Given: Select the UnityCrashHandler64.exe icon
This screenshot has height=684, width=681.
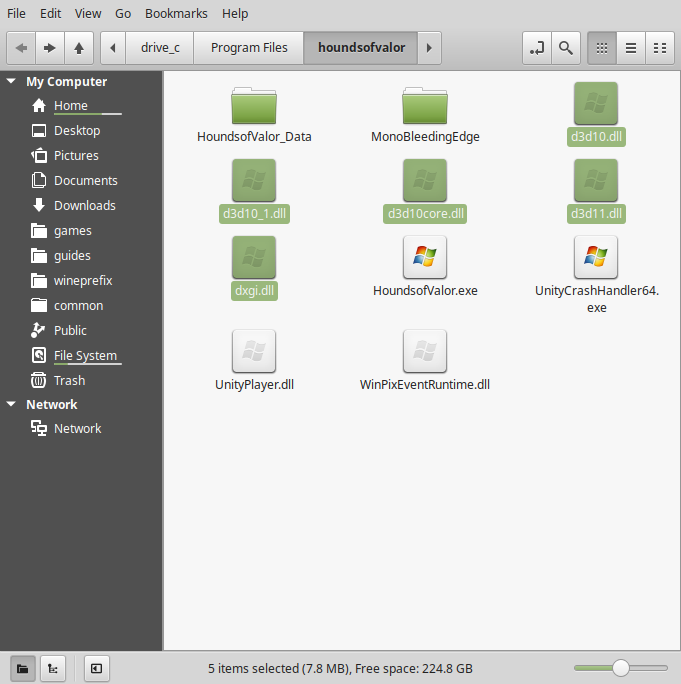Looking at the screenshot, I should pos(596,257).
